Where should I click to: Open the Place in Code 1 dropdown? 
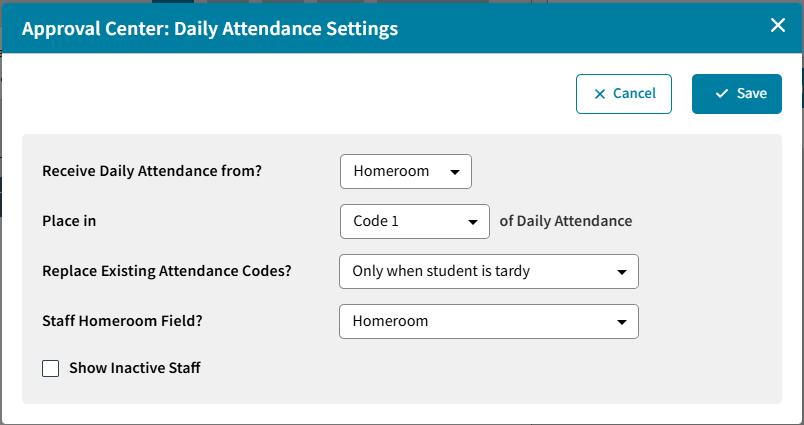tap(414, 221)
